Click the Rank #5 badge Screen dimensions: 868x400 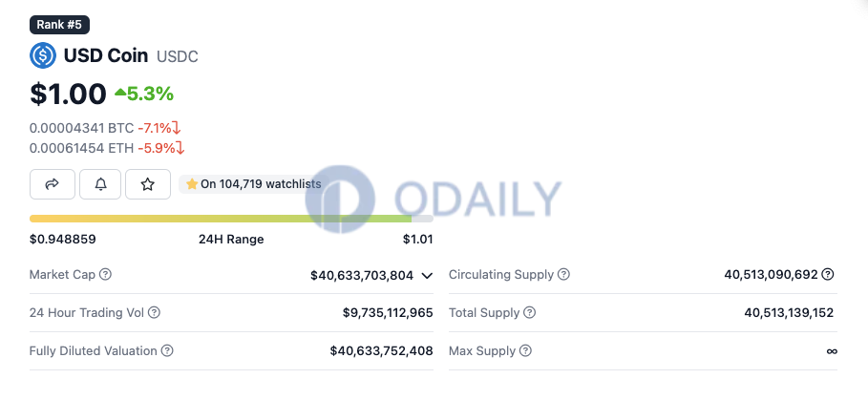pyautogui.click(x=59, y=25)
